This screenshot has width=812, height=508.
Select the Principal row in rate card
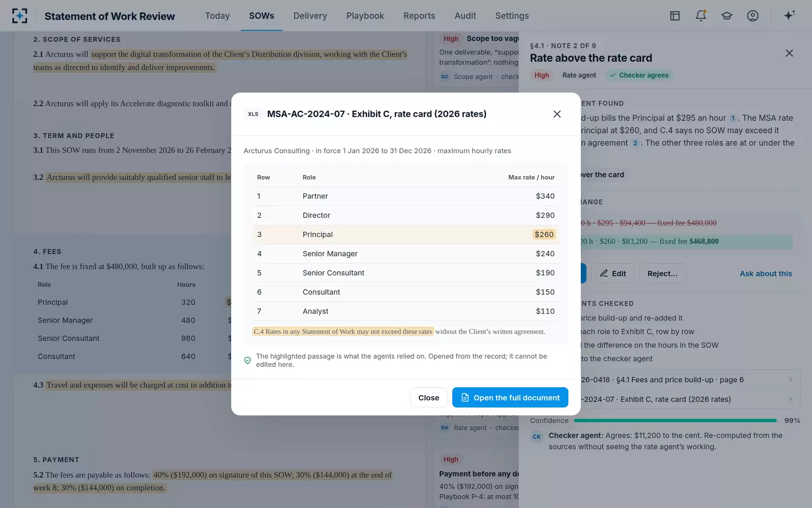pyautogui.click(x=406, y=234)
